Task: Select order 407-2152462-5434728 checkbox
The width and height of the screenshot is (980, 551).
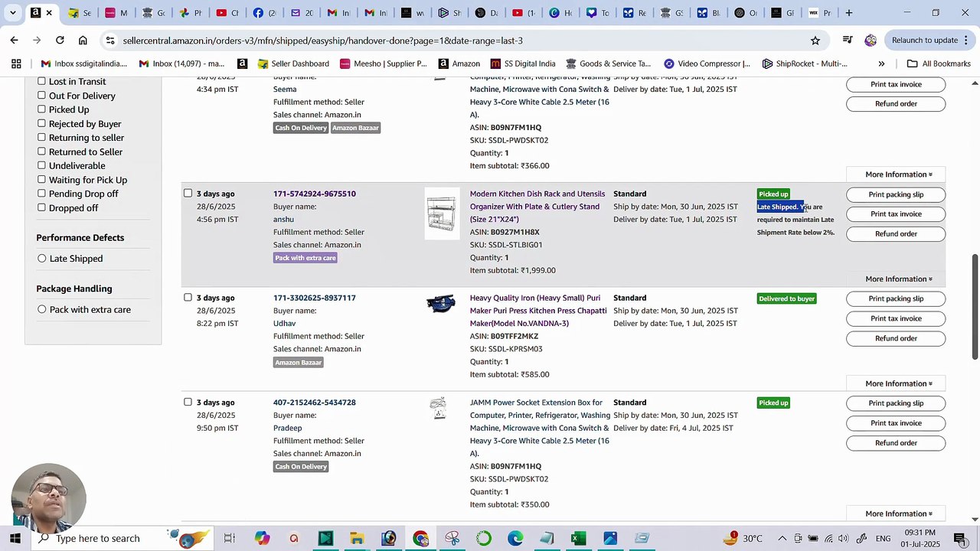Action: click(x=188, y=402)
